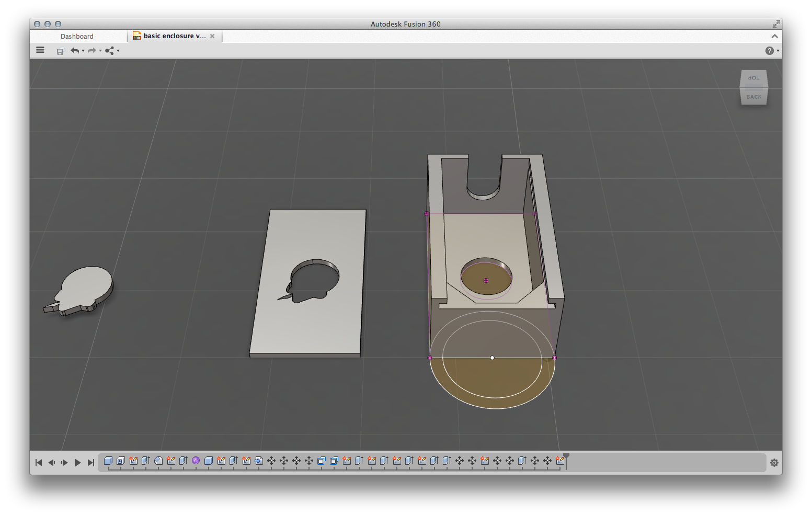Jump to timeline end
This screenshot has width=812, height=516.
pyautogui.click(x=90, y=463)
